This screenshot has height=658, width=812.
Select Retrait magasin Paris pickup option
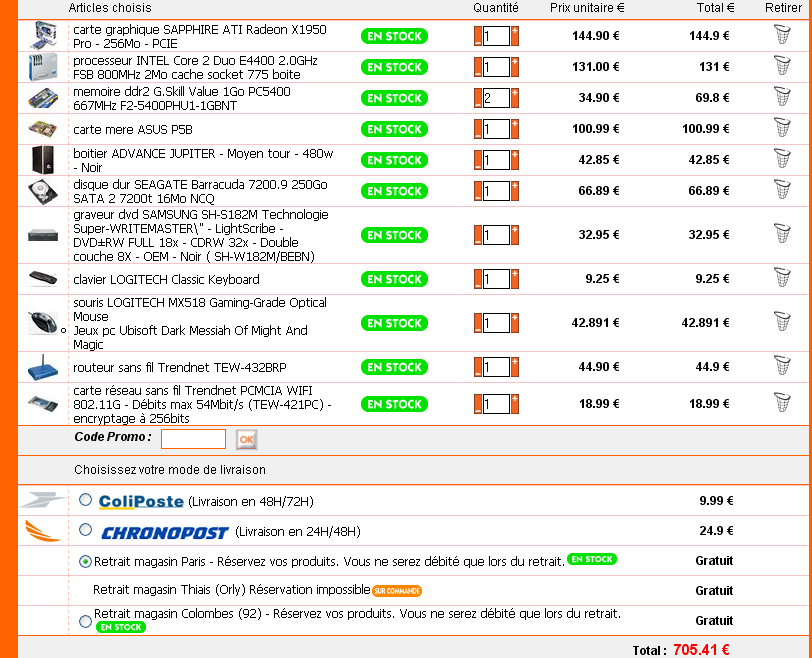pyautogui.click(x=85, y=562)
